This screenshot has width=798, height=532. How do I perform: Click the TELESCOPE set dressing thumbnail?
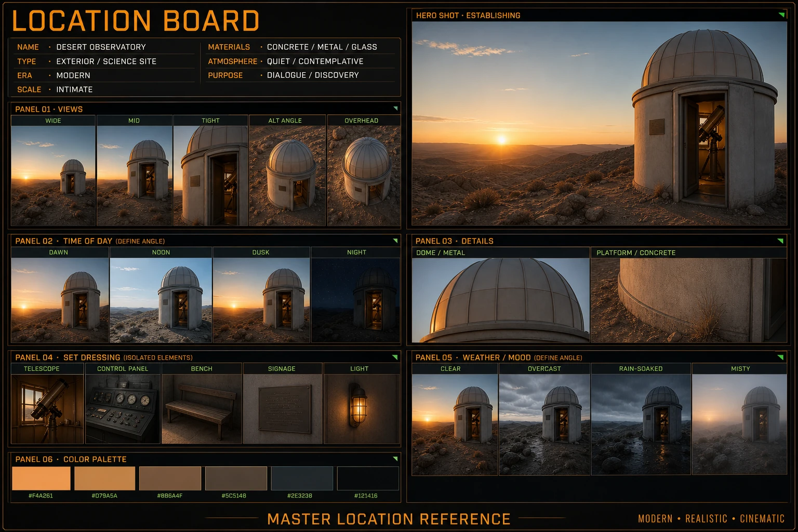47,409
